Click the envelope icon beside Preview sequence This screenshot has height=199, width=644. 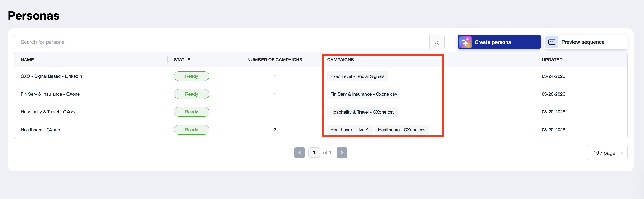[x=552, y=42]
